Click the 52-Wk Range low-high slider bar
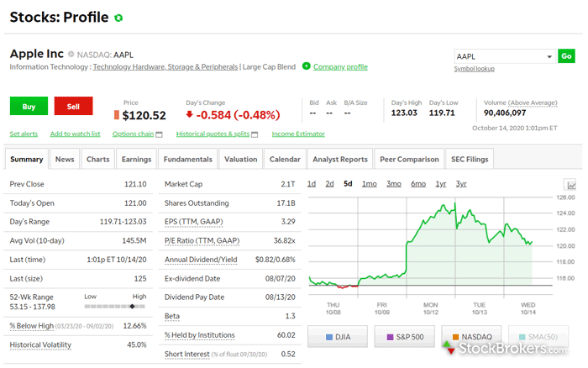The height and width of the screenshot is (368, 588). click(116, 305)
